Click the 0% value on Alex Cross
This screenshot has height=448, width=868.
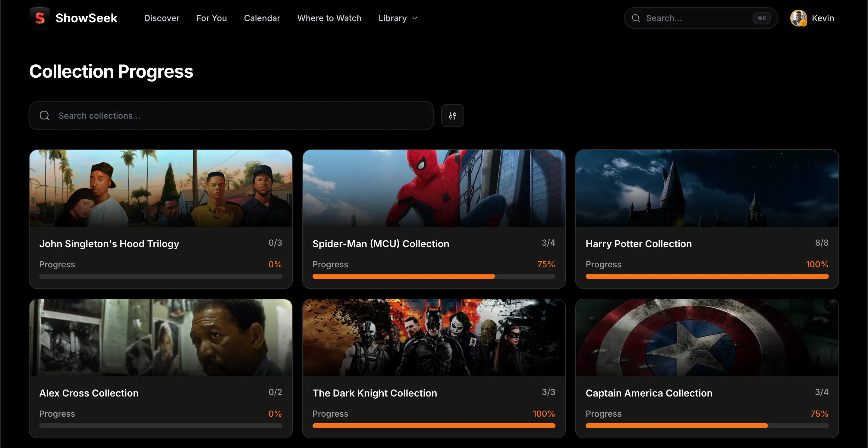coord(275,414)
